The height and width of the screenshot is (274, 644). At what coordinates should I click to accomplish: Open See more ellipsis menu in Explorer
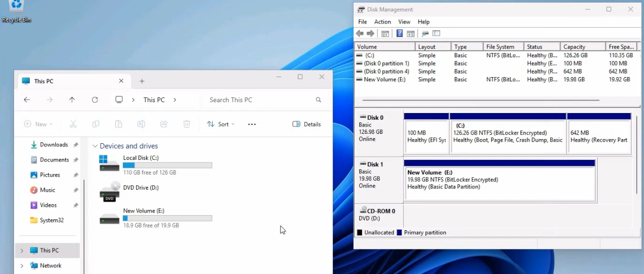pyautogui.click(x=252, y=124)
